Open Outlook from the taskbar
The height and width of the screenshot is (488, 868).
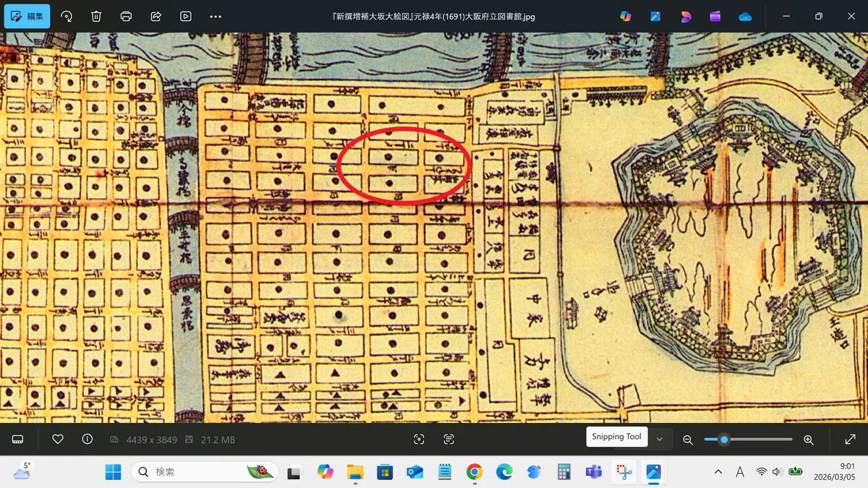click(414, 472)
